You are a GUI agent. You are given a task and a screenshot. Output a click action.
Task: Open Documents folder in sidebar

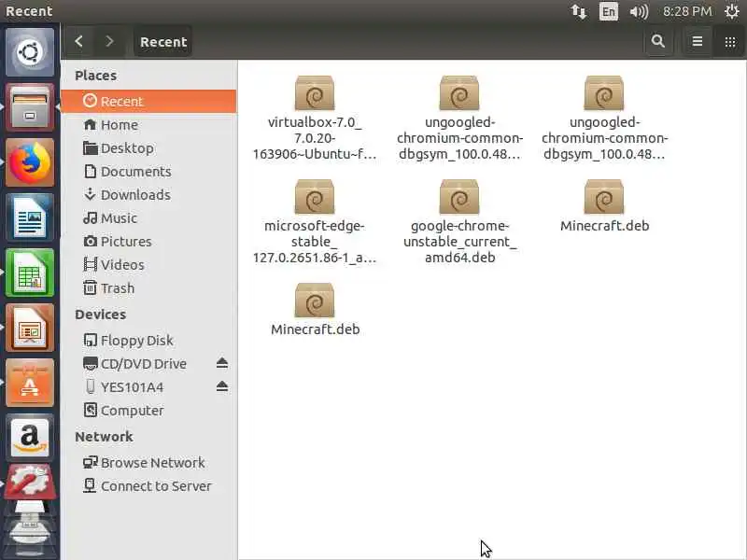tap(148, 172)
